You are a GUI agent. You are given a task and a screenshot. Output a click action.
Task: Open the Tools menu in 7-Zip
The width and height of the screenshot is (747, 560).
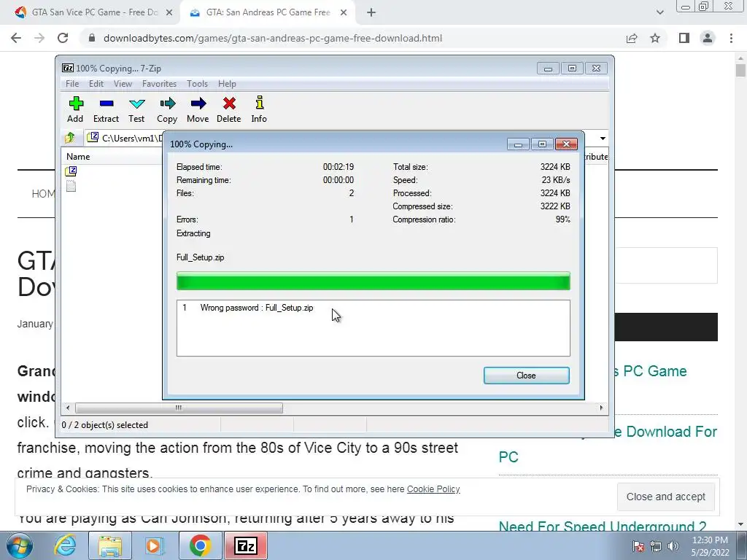click(197, 84)
